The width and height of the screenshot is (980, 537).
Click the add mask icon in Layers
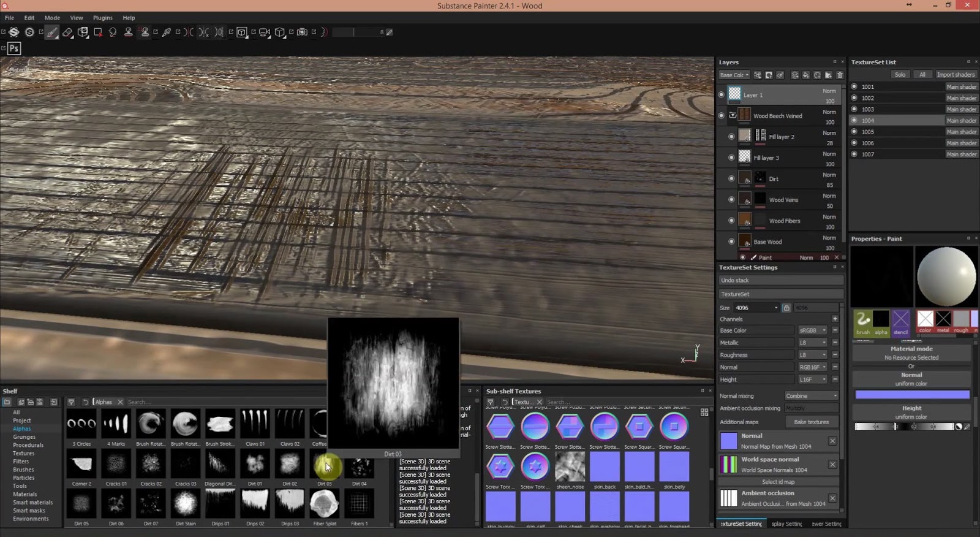[769, 75]
